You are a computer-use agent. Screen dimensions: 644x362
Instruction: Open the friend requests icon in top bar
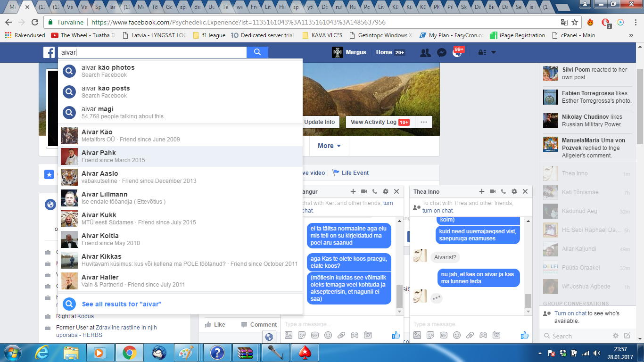click(x=425, y=52)
